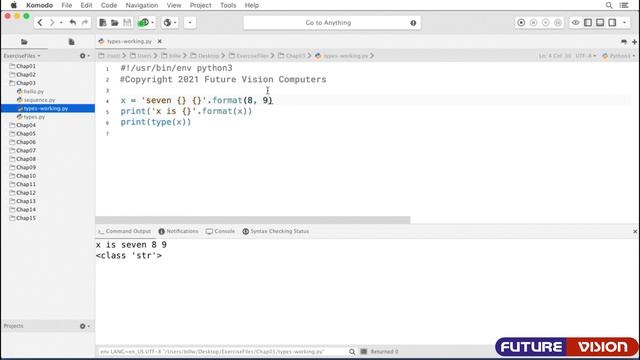This screenshot has height=360, width=640.
Task: Open layout options dropdown after pane toggles
Action: pyautogui.click(x=624, y=23)
